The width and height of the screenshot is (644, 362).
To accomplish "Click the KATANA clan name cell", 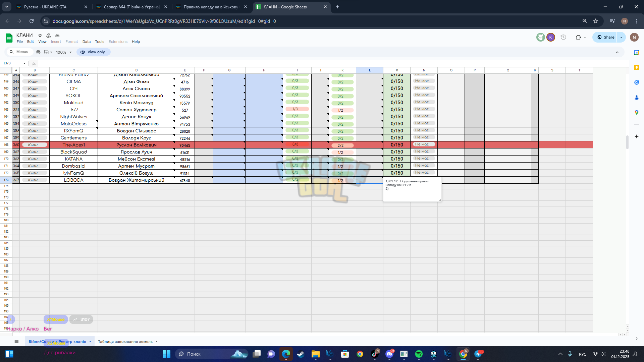I will [73, 159].
